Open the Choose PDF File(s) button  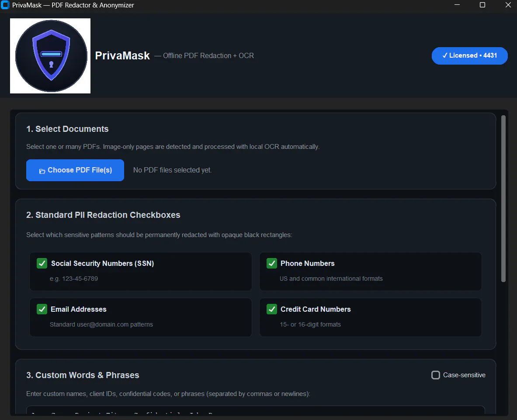pos(75,170)
